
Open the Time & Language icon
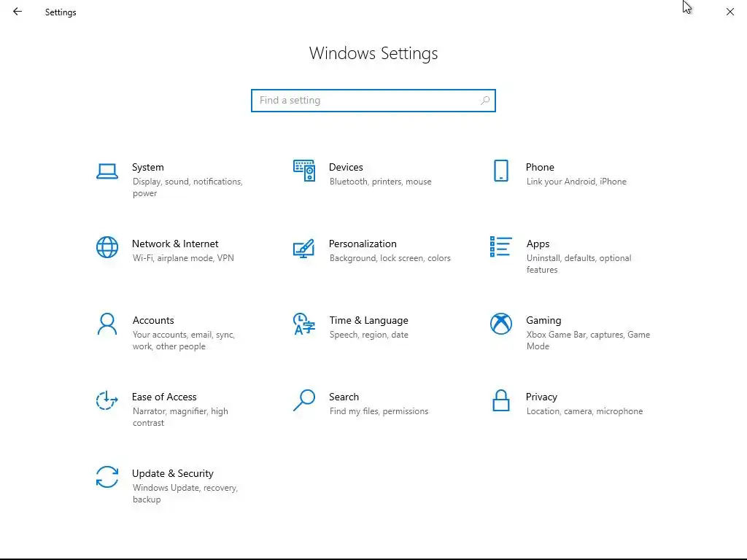[304, 324]
